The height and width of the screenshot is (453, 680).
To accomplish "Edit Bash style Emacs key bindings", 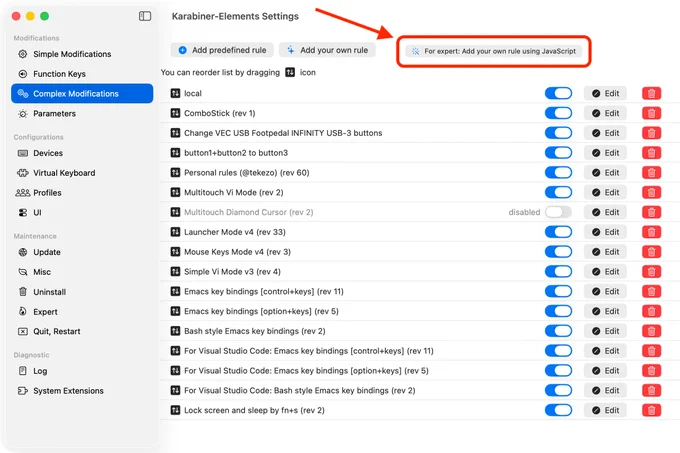I will coord(605,331).
